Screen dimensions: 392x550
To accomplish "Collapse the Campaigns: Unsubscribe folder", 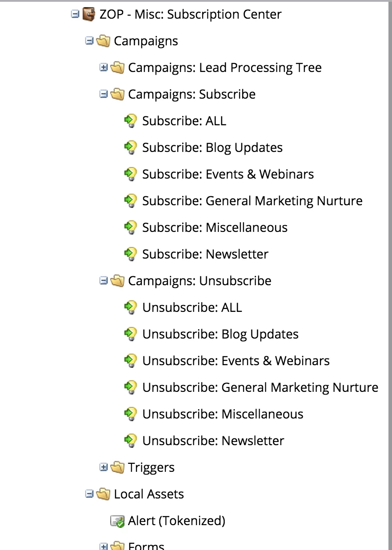I will point(104,281).
